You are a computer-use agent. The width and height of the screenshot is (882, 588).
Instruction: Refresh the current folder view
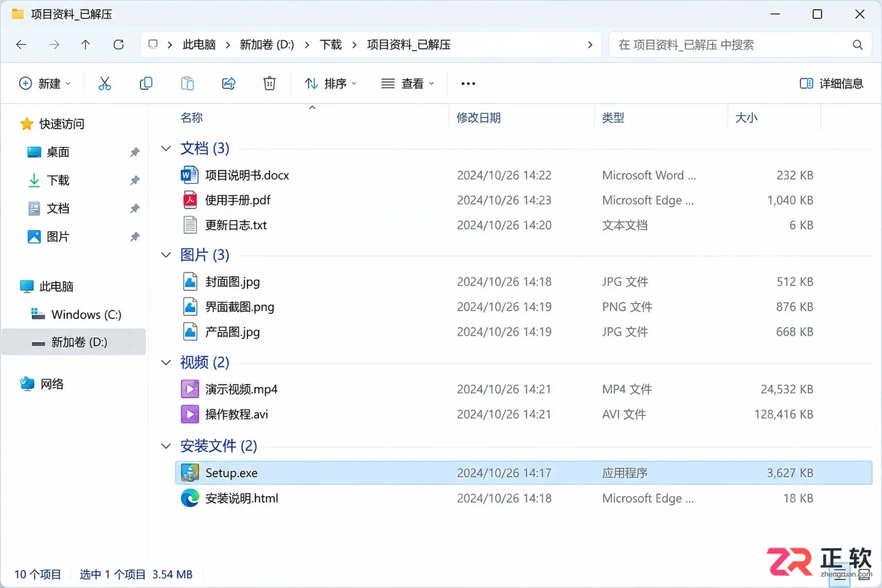pyautogui.click(x=119, y=45)
